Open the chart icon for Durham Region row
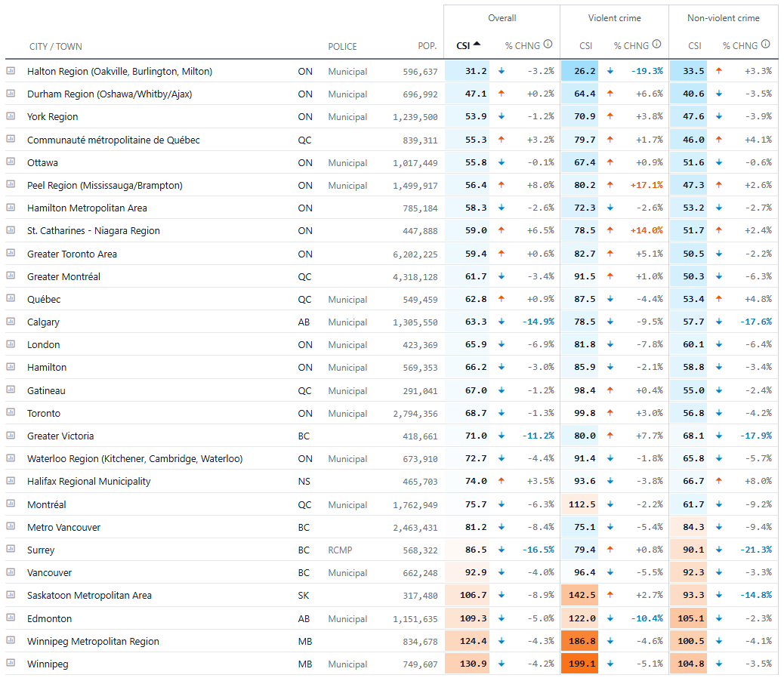This screenshot has width=784, height=681. (11, 94)
